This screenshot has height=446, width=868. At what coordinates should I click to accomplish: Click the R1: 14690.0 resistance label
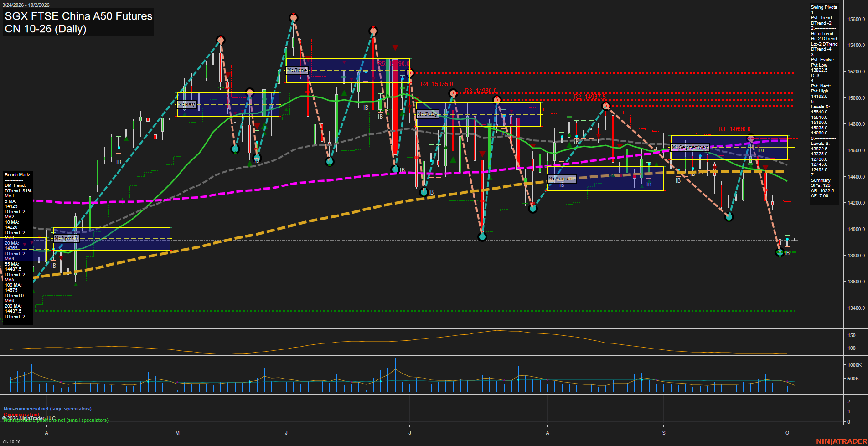pyautogui.click(x=734, y=129)
